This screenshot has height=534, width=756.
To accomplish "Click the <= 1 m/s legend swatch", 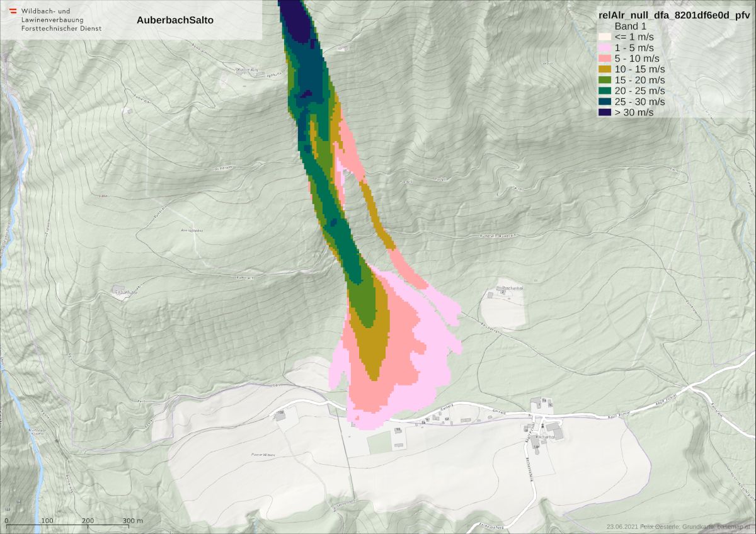I will coord(605,37).
